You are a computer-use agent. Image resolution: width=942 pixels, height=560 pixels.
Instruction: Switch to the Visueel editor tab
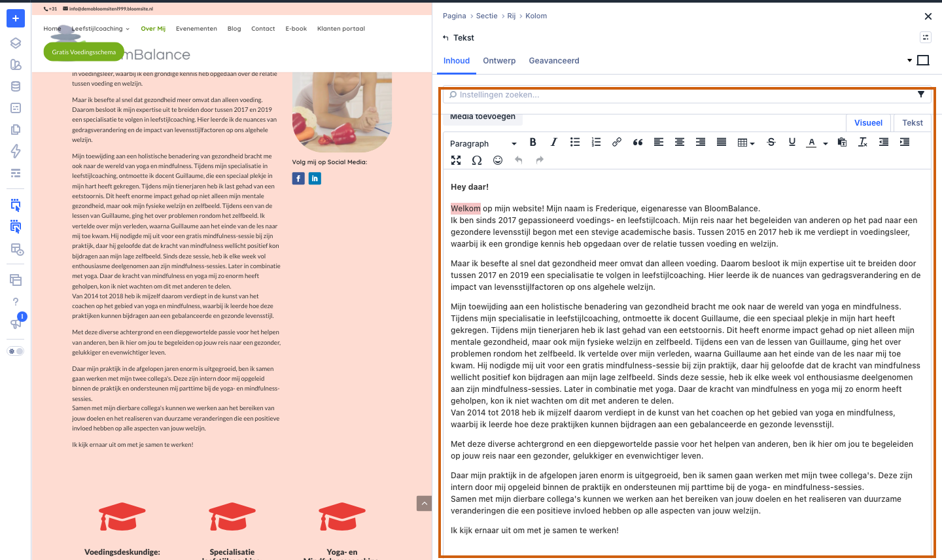pos(868,123)
